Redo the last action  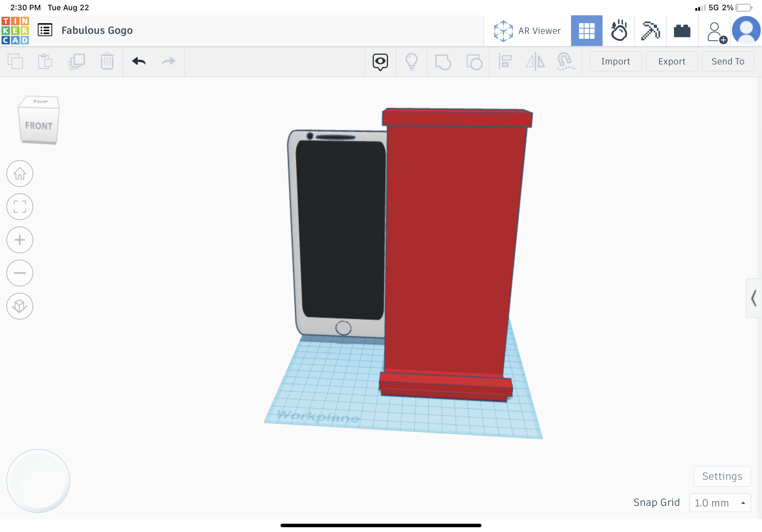(168, 61)
